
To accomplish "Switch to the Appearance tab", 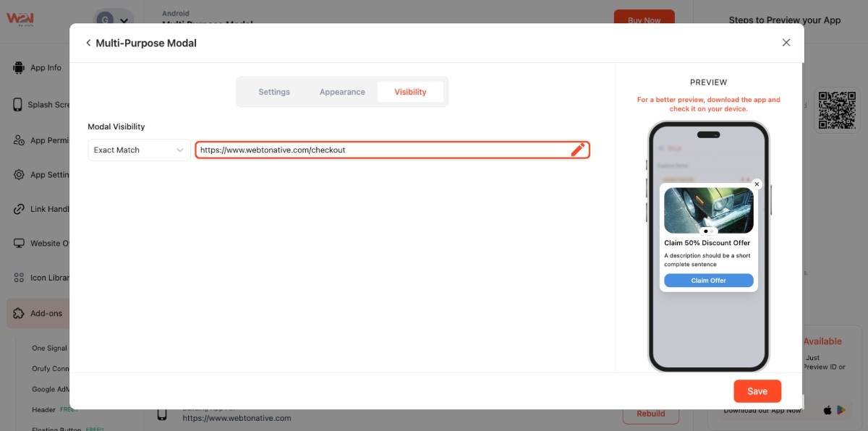I will [342, 92].
